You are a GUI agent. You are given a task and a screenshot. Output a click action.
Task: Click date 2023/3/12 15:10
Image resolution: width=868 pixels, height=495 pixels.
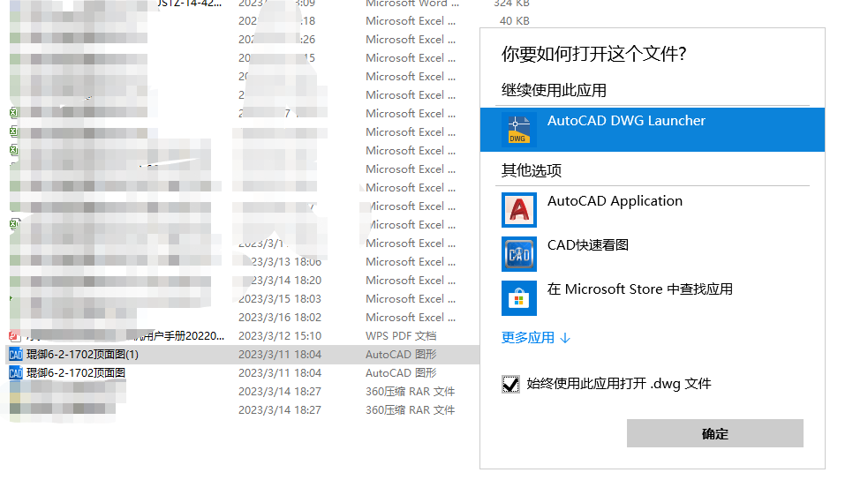pos(280,335)
